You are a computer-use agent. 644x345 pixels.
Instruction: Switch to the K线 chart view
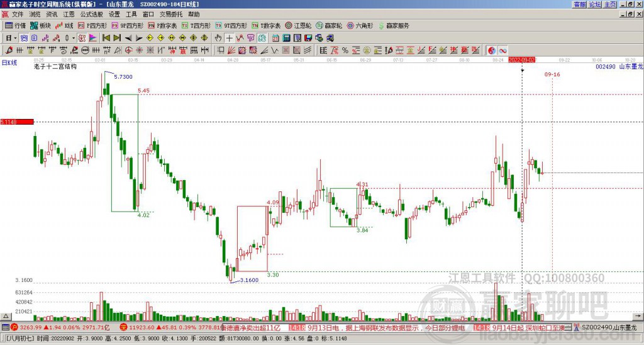[x=64, y=25]
